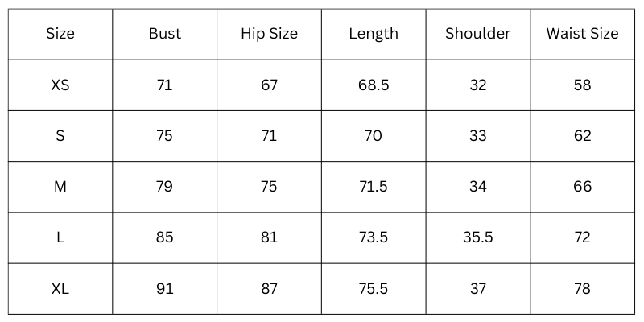This screenshot has width=644, height=322.
Task: Select the Waist Size header
Action: click(582, 34)
